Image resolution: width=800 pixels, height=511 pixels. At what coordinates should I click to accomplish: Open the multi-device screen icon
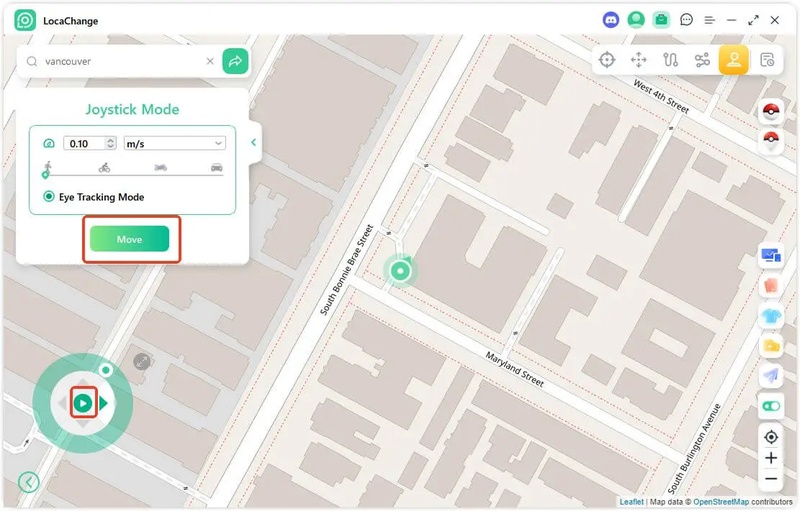pyautogui.click(x=771, y=256)
